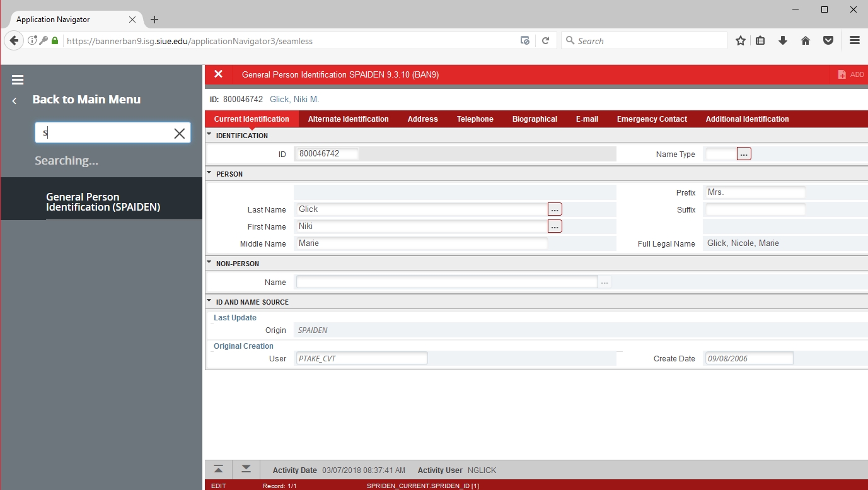Select General Person Identification (SPAIDEN) result
Screen dimensions: 868x490
coord(103,202)
